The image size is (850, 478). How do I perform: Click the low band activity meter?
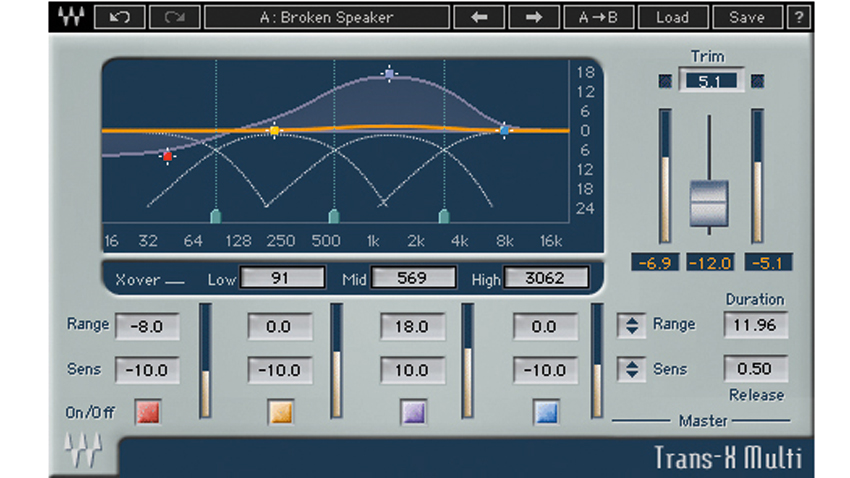(205, 361)
